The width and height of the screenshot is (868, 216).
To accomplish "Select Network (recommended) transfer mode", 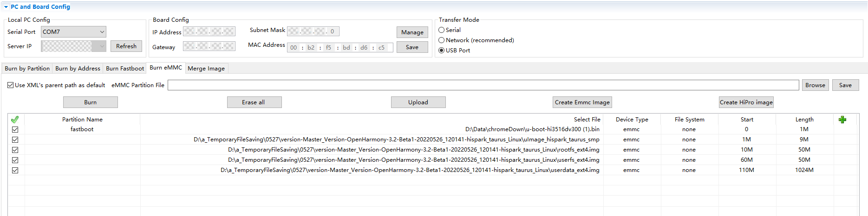I will (442, 40).
